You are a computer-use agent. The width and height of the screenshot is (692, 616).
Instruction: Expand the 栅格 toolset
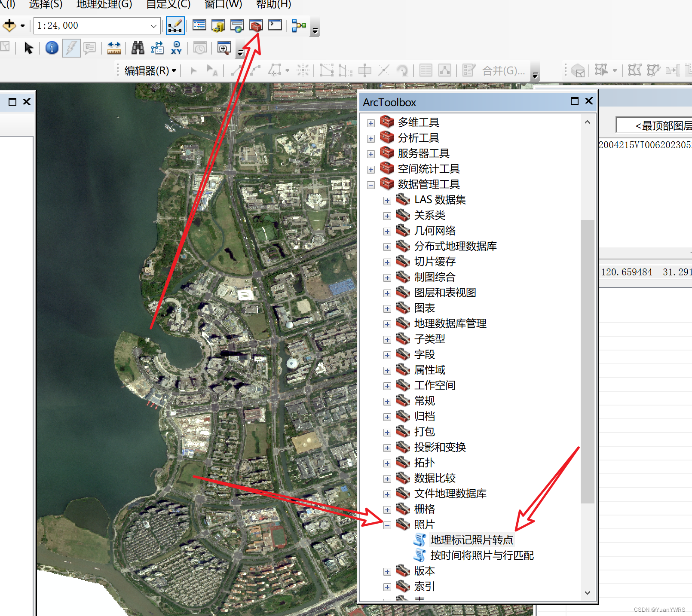click(x=387, y=510)
